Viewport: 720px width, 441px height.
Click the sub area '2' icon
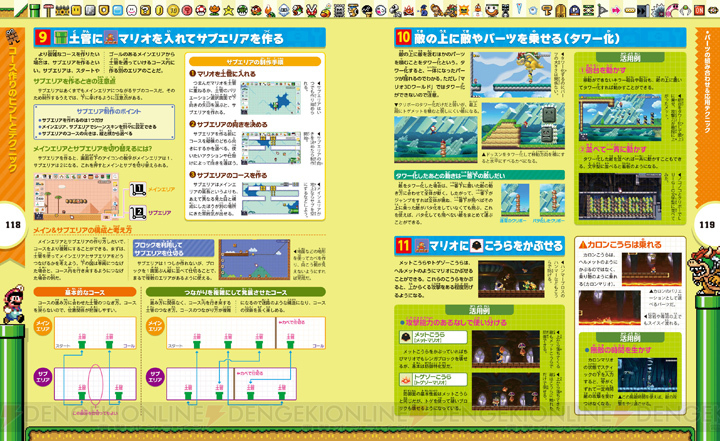click(x=138, y=213)
